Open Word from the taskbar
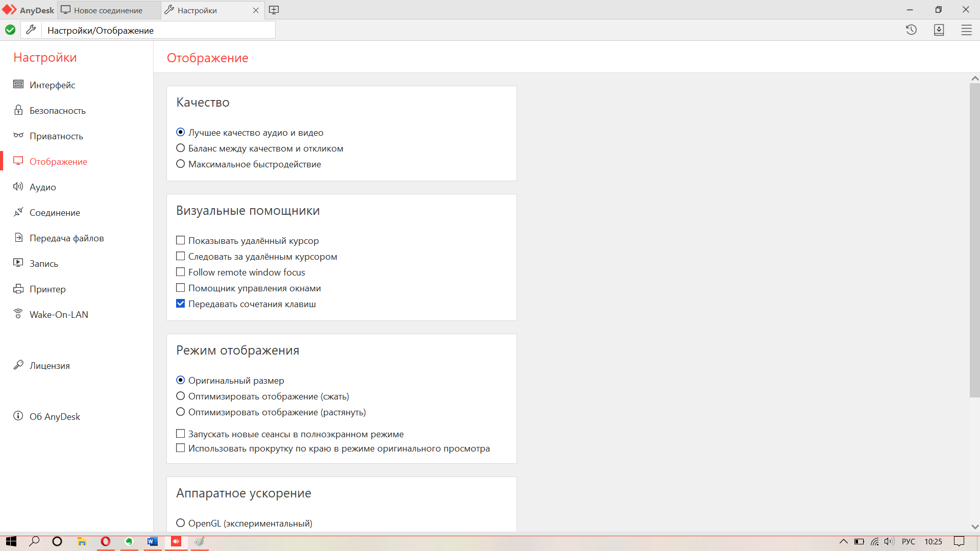Screen dimensions: 980x551 coord(153,541)
